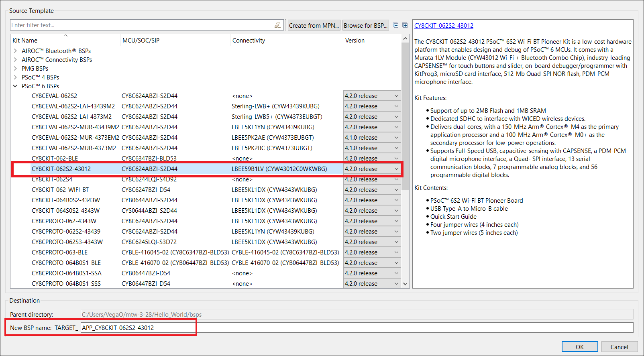Expand the PSoC 4 BSPs group
The image size is (644, 356).
point(15,77)
